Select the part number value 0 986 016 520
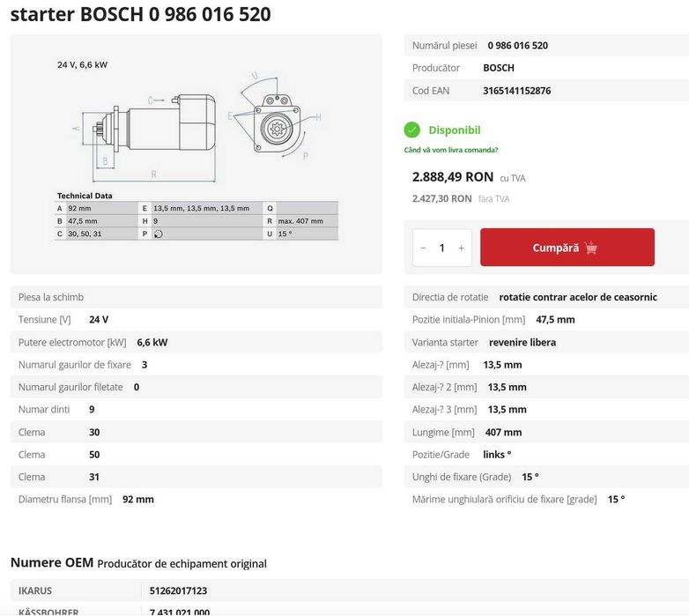 pyautogui.click(x=517, y=45)
